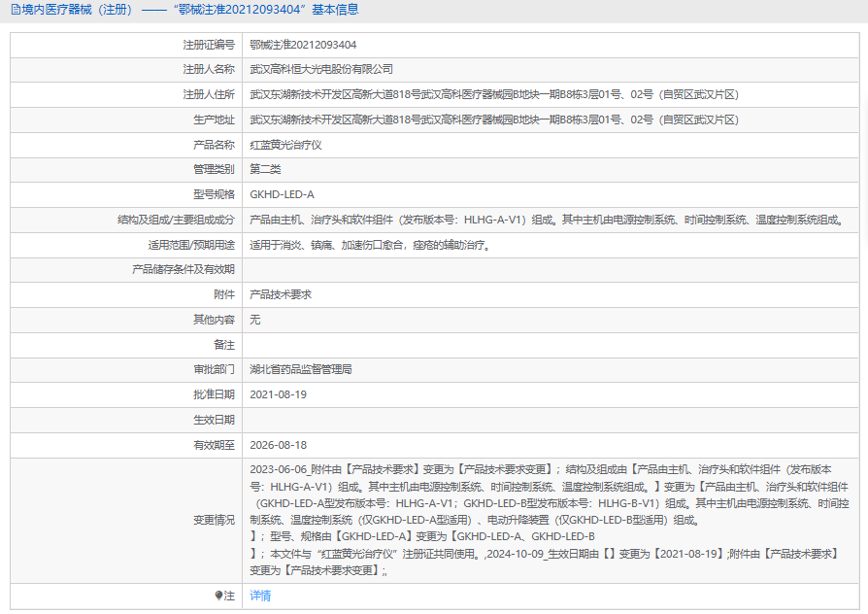Click the 有效期至 label
Screen dimensions: 868x614
(214, 445)
